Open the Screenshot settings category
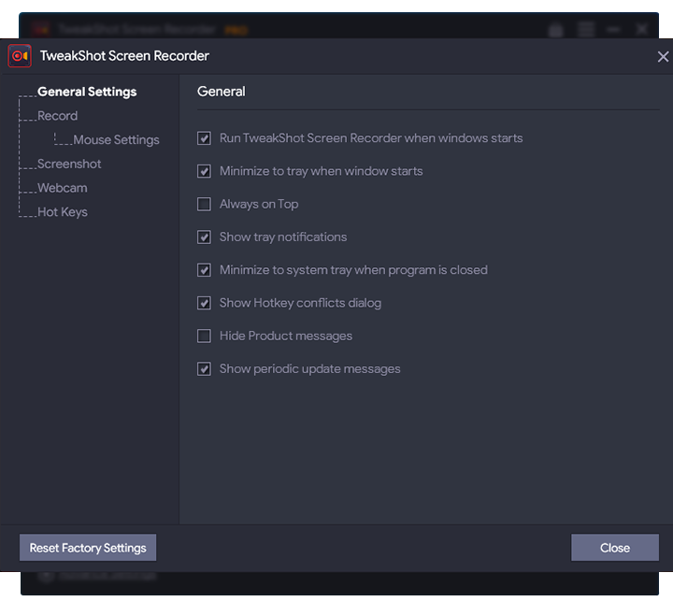This screenshot has height=616, width=673. pyautogui.click(x=69, y=164)
